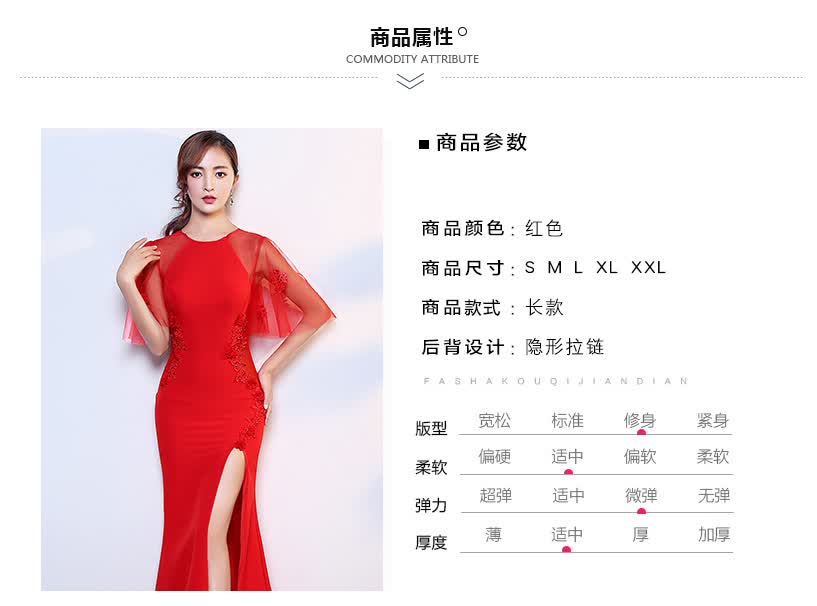This screenshot has height=606, width=817.
Task: Select the 紧身 fit option
Action: tap(712, 421)
